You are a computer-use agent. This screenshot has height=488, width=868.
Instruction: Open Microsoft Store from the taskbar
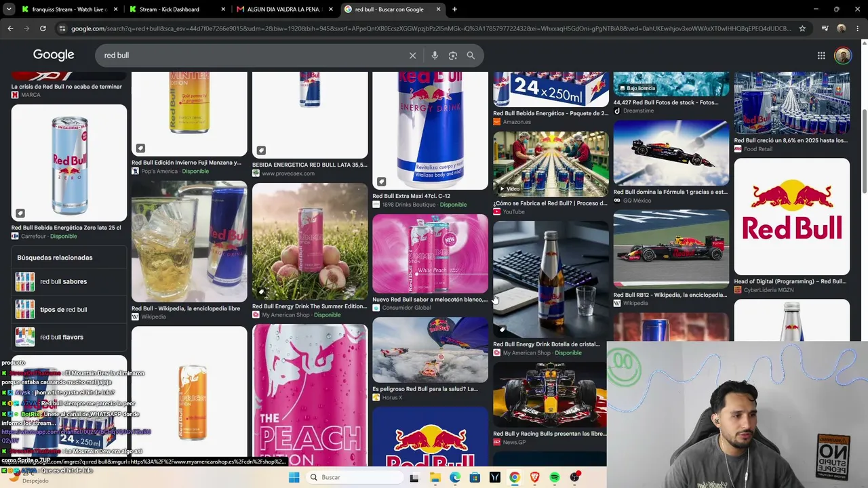[x=475, y=477]
